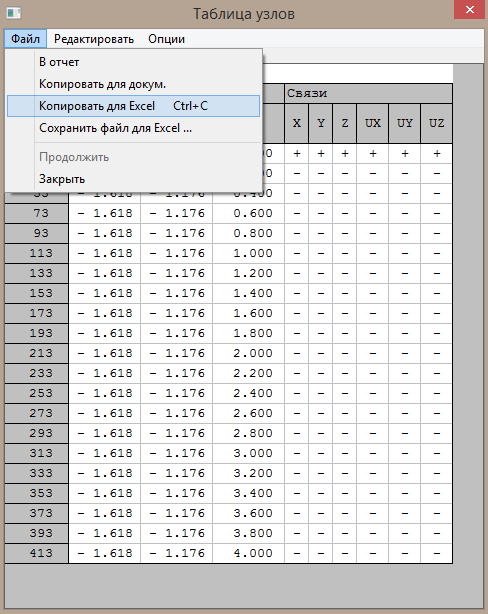Viewport: 488px width, 614px height.
Task: Select node row header 213
Action: pyautogui.click(x=37, y=353)
